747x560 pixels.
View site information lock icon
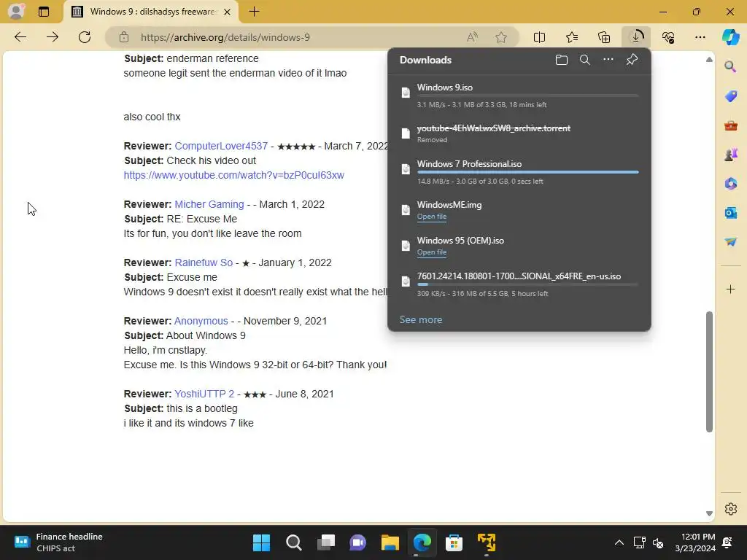(x=124, y=37)
